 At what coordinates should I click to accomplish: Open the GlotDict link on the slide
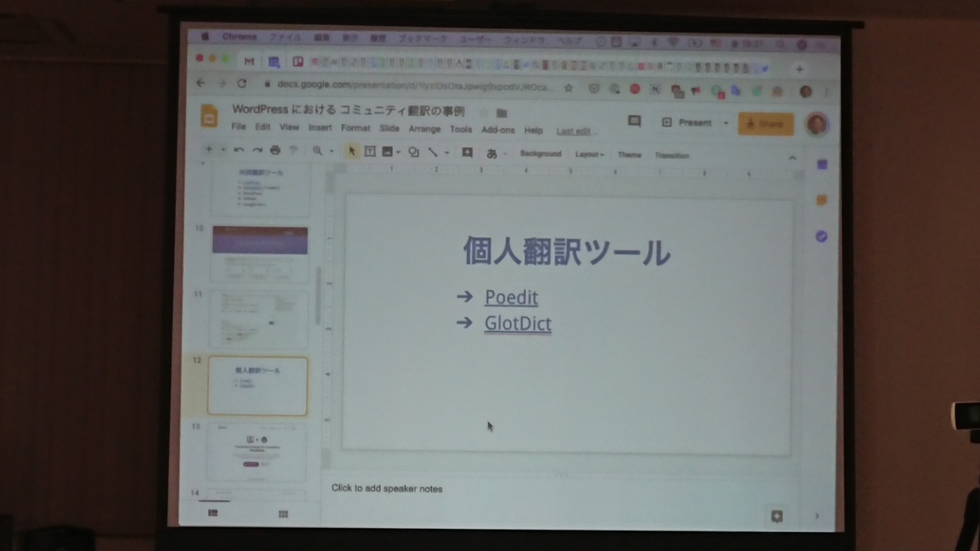[x=518, y=323]
